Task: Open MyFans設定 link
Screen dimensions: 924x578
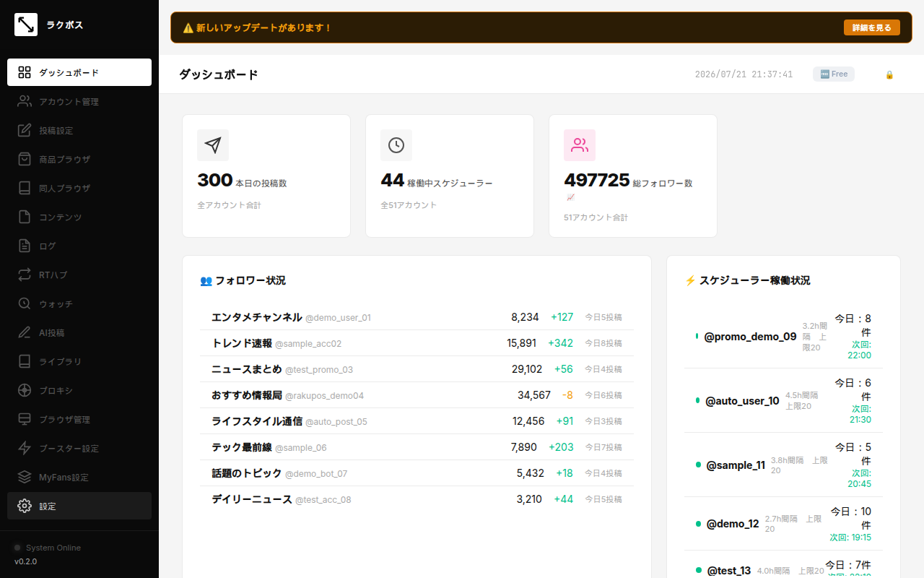Action: coord(79,477)
